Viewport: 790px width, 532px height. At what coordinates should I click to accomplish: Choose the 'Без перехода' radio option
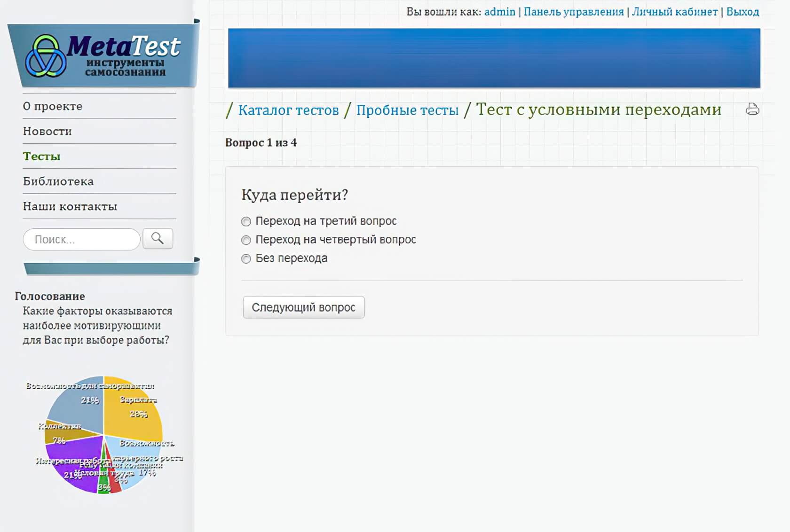point(246,259)
